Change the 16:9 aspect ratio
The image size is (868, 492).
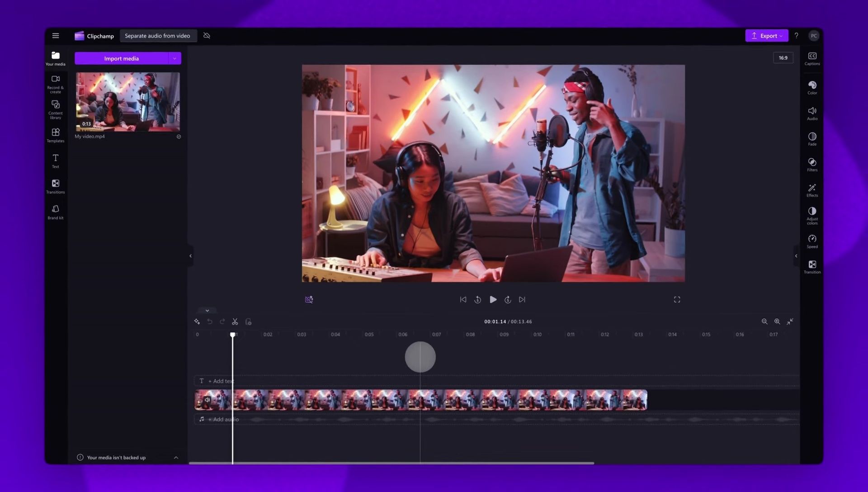(783, 58)
